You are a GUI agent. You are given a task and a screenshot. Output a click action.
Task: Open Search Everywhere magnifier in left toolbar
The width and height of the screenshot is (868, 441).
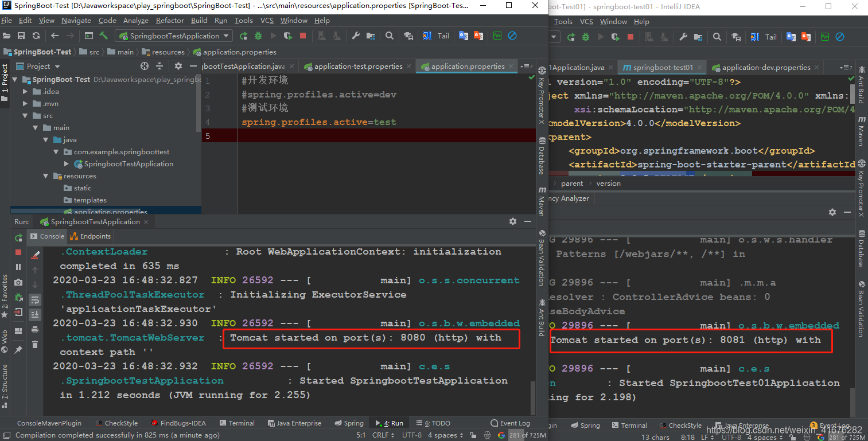coord(390,36)
